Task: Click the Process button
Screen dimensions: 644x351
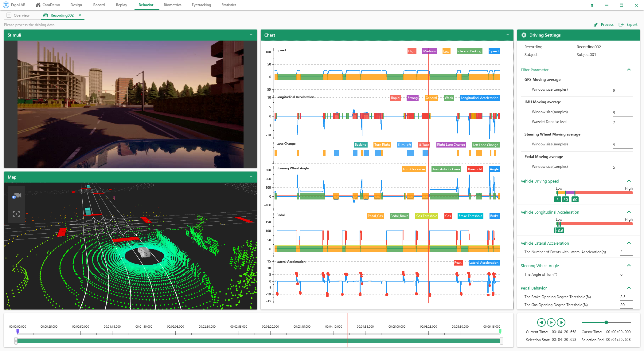Action: pyautogui.click(x=604, y=25)
